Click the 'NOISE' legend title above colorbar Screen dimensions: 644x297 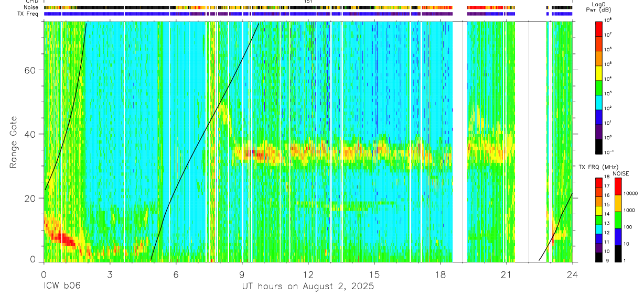pos(621,173)
